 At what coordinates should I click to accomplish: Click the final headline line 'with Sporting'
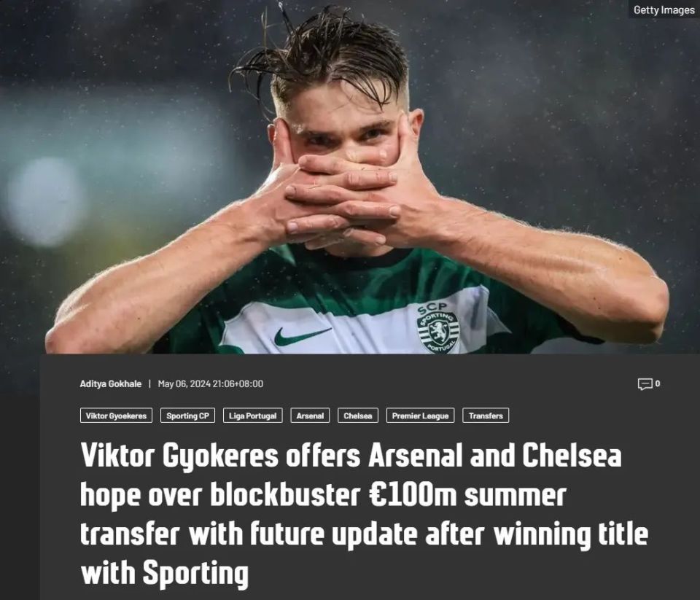pos(164,573)
